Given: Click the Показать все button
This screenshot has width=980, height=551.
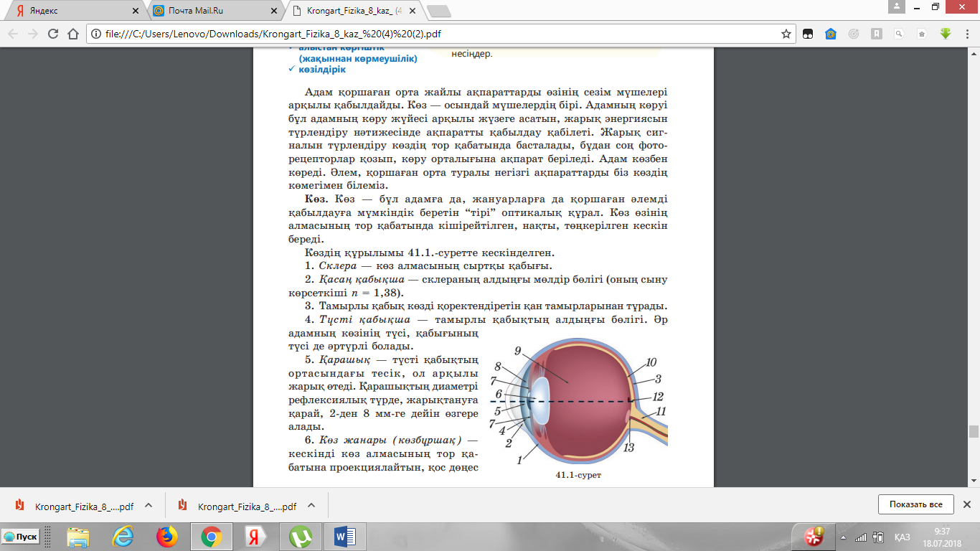Looking at the screenshot, I should (x=915, y=504).
